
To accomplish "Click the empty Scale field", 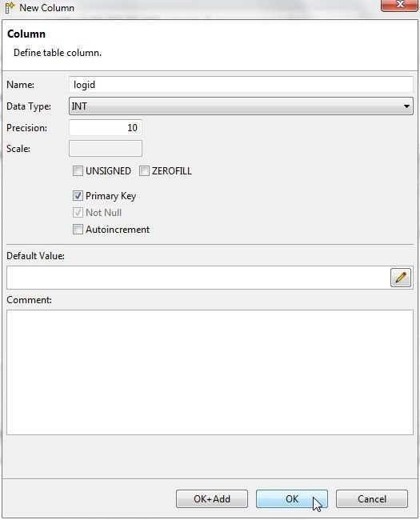I will [106, 149].
